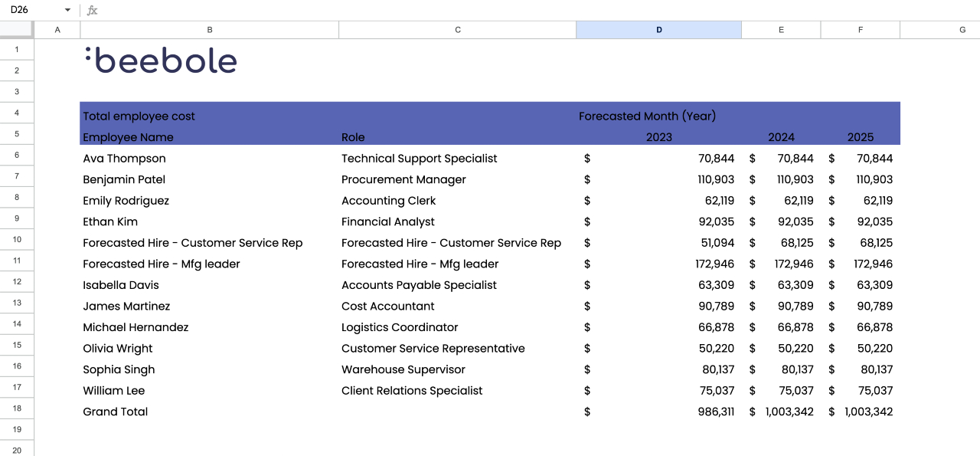Click the Name box showing D26

pyautogui.click(x=31, y=10)
